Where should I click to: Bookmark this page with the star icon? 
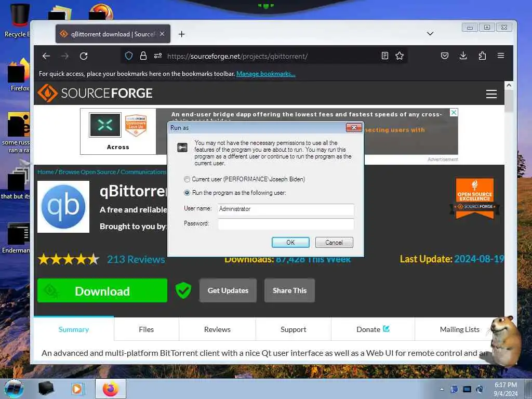pos(400,56)
